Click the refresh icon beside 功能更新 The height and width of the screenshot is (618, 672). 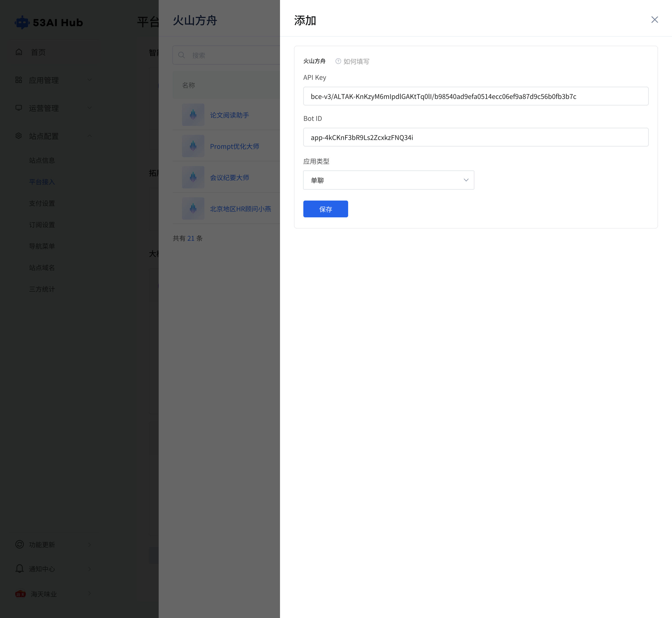click(x=20, y=544)
